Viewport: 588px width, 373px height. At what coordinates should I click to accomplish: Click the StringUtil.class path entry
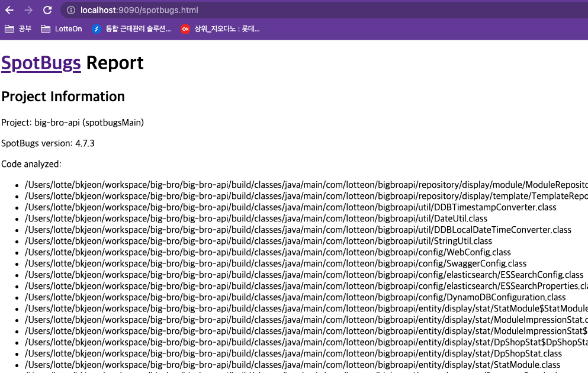(x=258, y=241)
